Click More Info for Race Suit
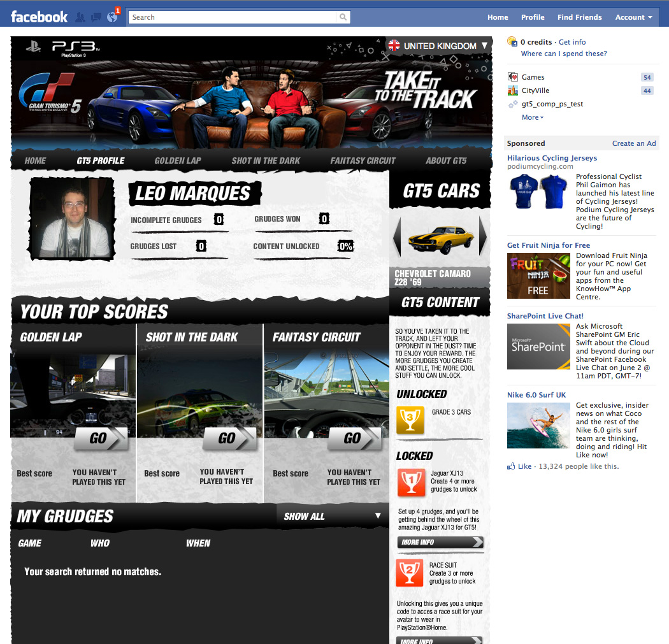The height and width of the screenshot is (644, 669). 440,640
